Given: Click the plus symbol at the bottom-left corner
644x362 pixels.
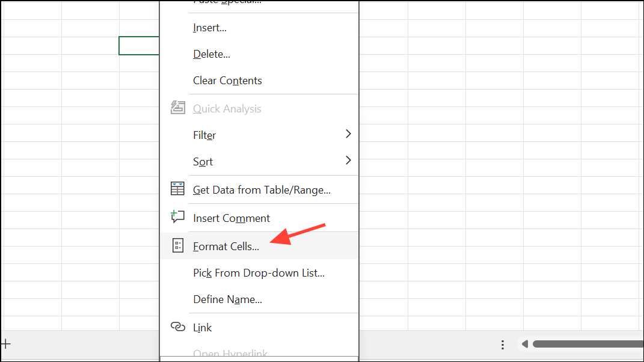Looking at the screenshot, I should (x=7, y=343).
